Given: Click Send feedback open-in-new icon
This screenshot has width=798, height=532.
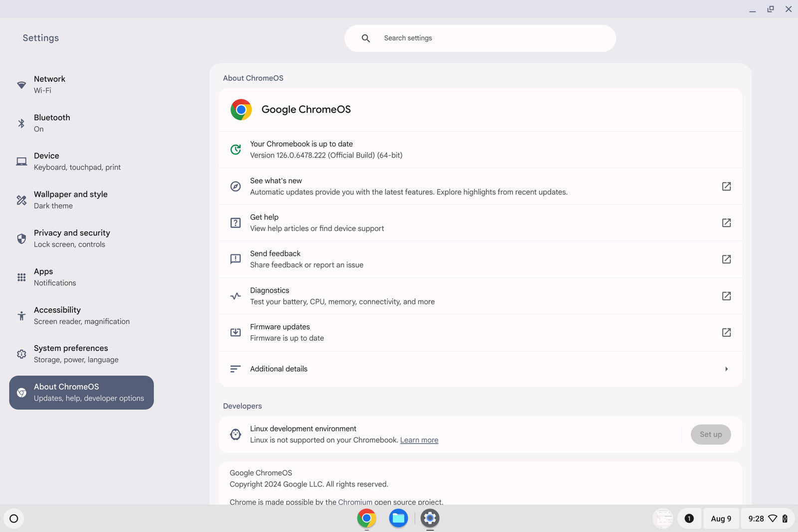Looking at the screenshot, I should [x=726, y=259].
